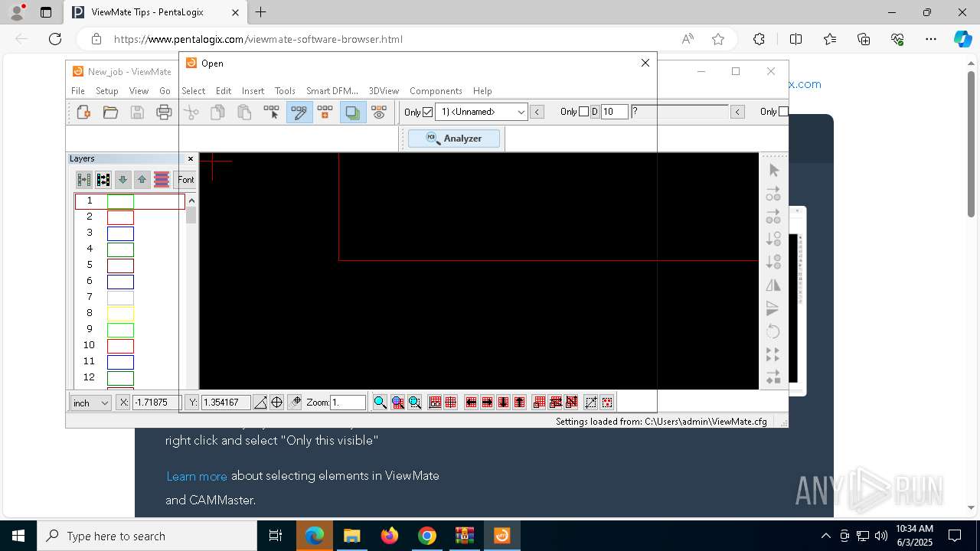
Task: Click the Cut scissors icon
Action: [x=191, y=112]
